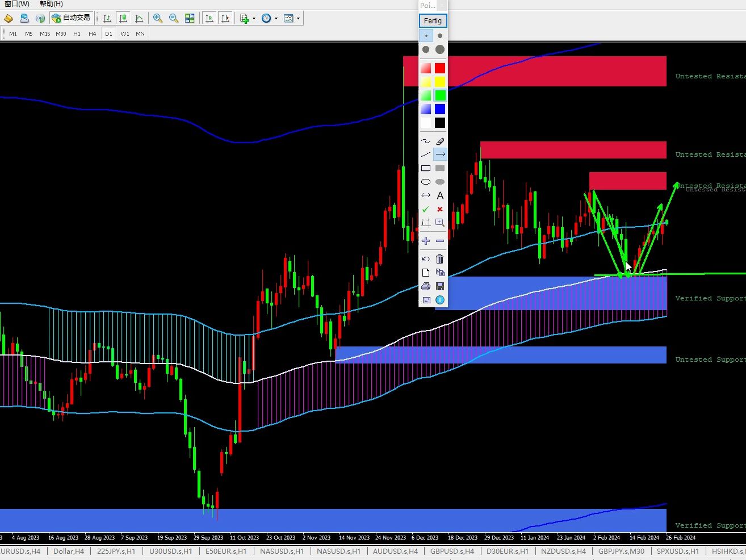The height and width of the screenshot is (560, 746).
Task: Select the largest dot pen size
Action: [440, 49]
